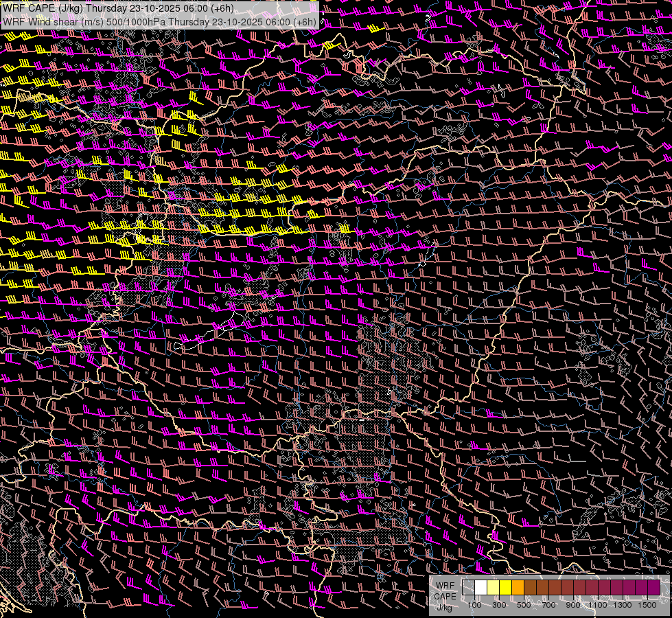672x618 pixels.
Task: Click the J/kg units label in legend
Action: click(444, 607)
